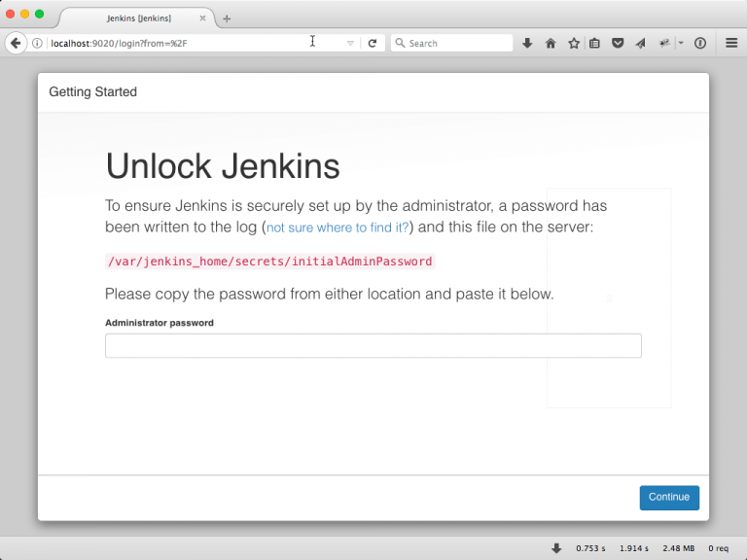Click the Administrator password field

click(373, 346)
